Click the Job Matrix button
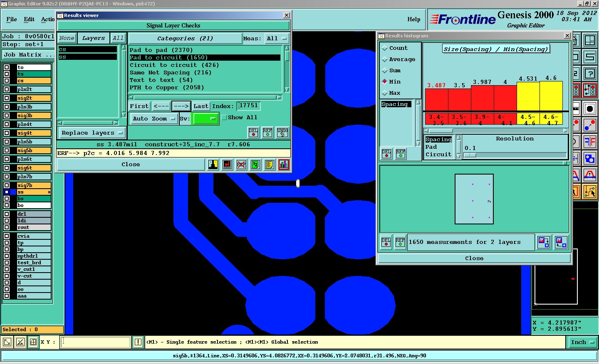Viewport: 599px width, 364px height. [x=28, y=55]
